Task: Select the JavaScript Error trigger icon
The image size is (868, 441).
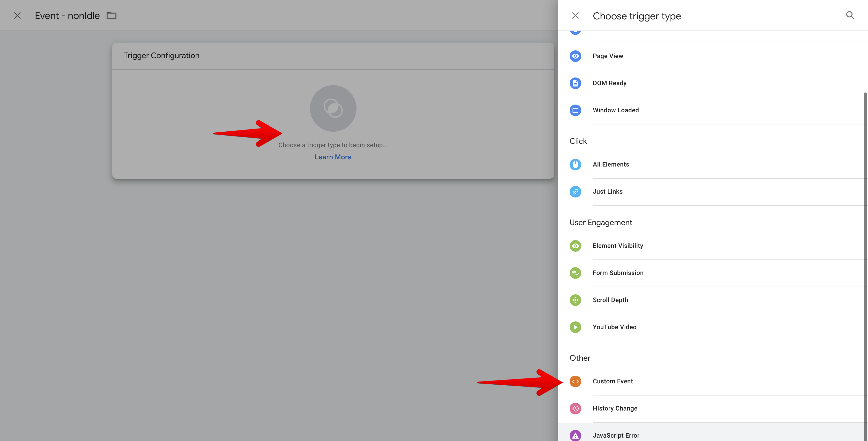Action: (575, 435)
